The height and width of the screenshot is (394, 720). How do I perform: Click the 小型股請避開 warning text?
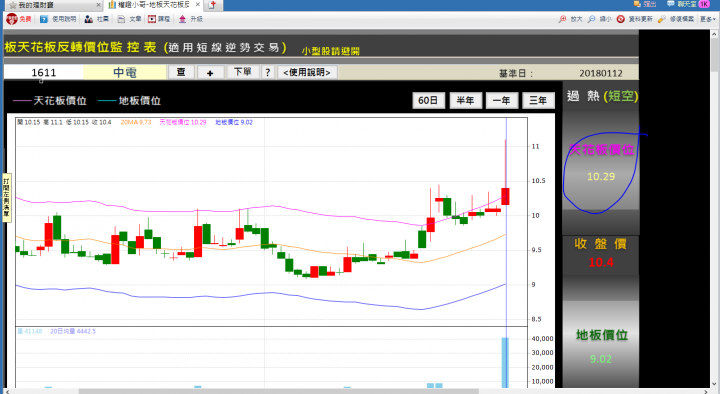pyautogui.click(x=331, y=51)
